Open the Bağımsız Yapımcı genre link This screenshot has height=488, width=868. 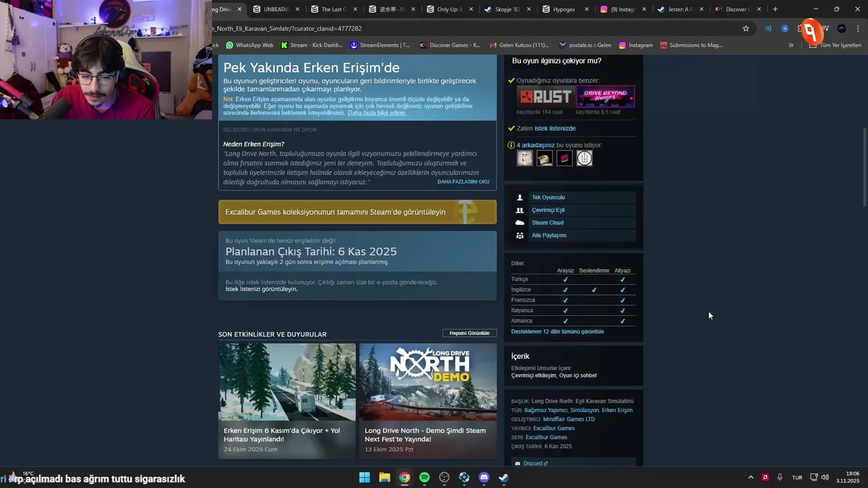pos(546,410)
